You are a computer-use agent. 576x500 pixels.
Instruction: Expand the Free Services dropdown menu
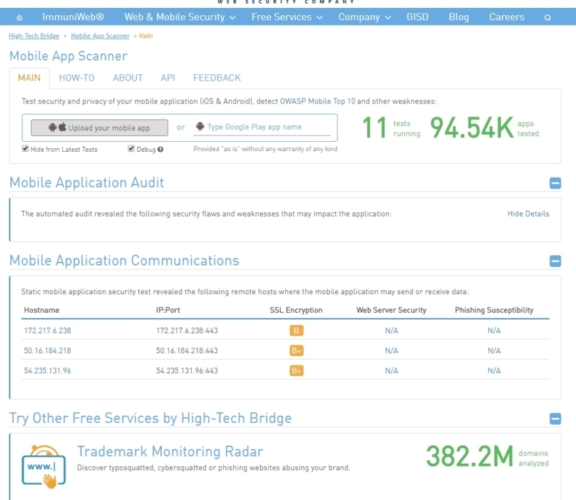[287, 17]
